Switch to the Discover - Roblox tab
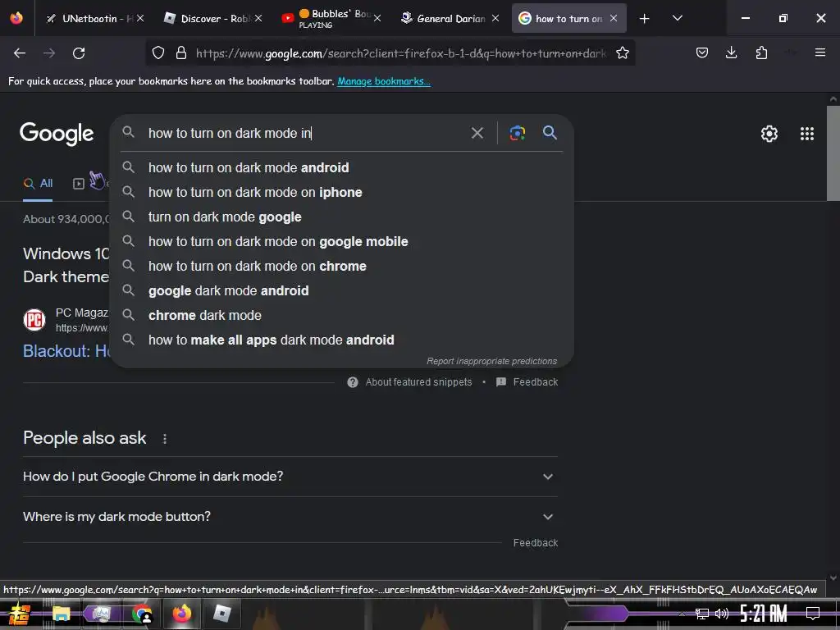840x630 pixels. click(x=212, y=18)
